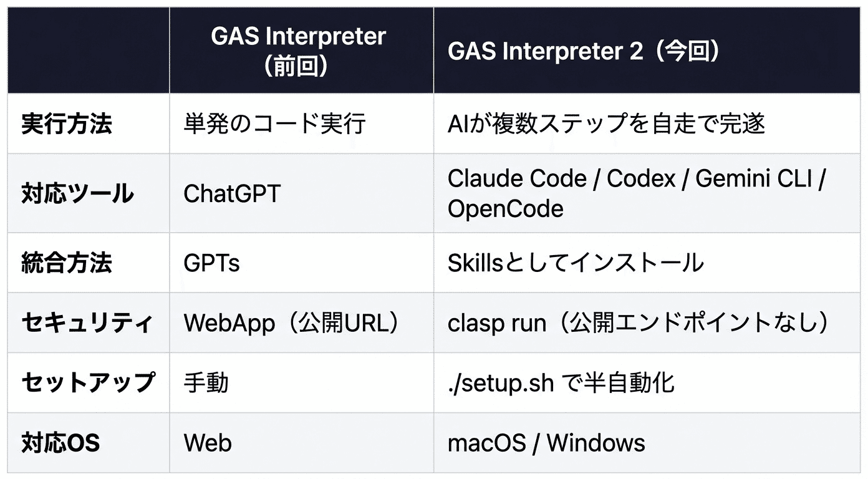Select the '対応ツール' row label

coord(77,194)
